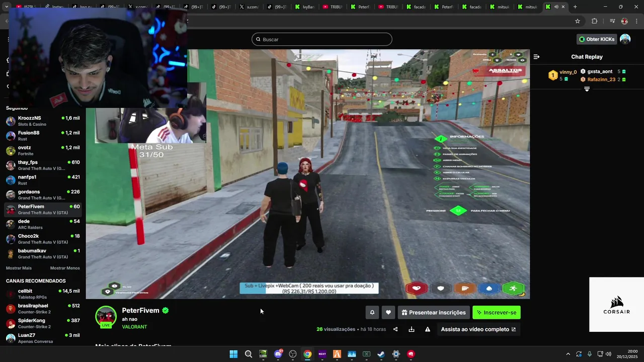
Task: Click the PeterFivem channel name
Action: (x=140, y=310)
